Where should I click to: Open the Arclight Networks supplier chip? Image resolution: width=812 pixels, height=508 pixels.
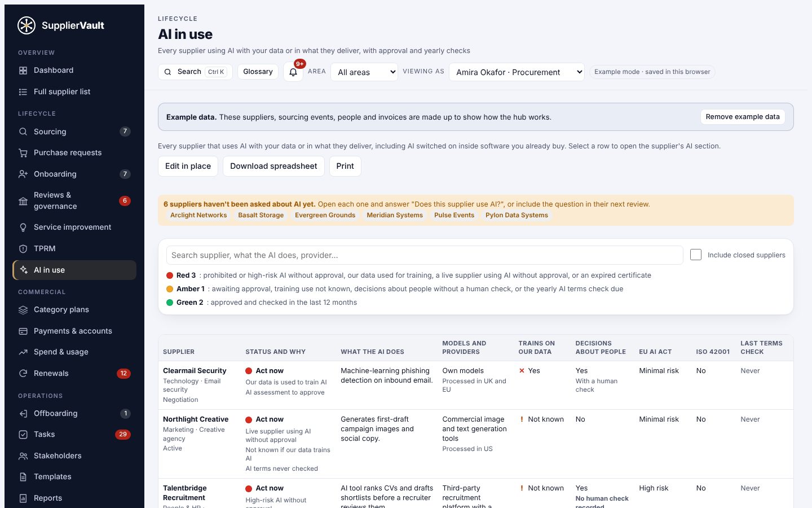pos(198,215)
